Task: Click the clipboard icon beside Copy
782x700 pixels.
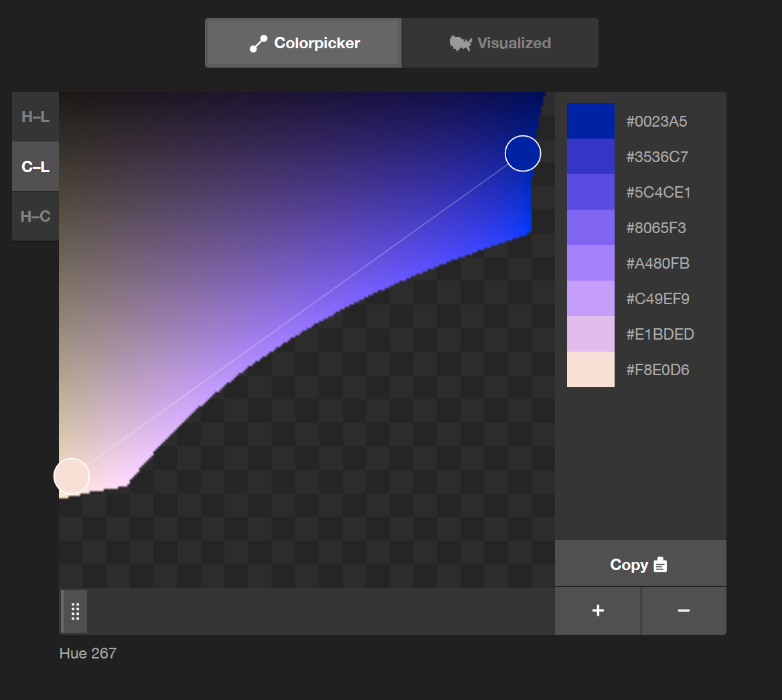Action: tap(660, 565)
